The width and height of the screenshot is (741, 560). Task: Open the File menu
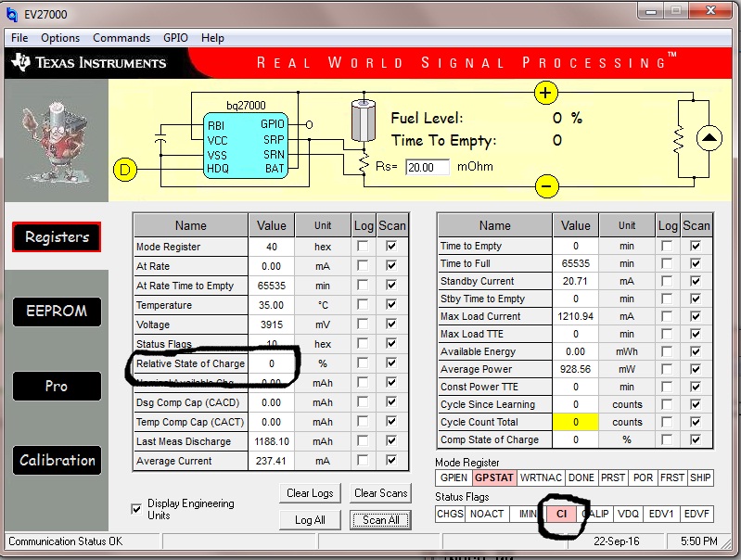(x=19, y=38)
